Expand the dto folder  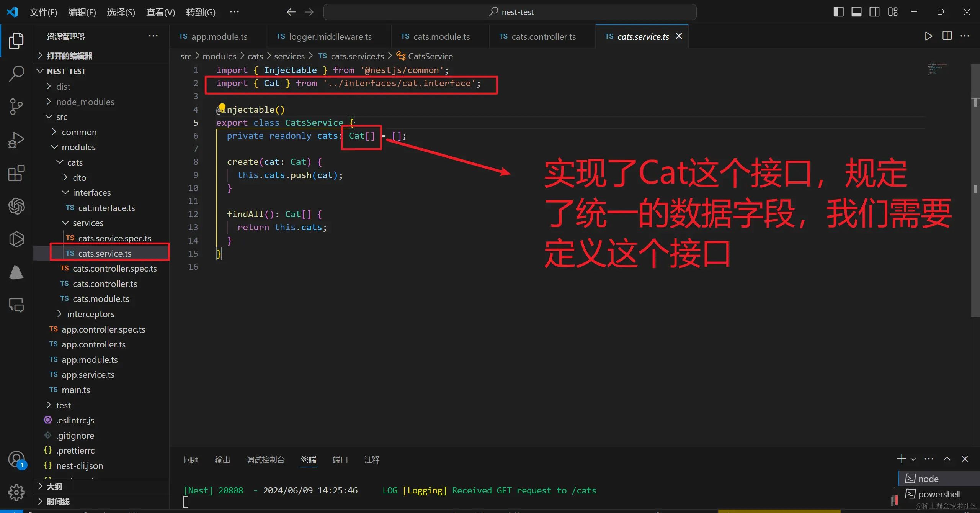(x=101, y=178)
